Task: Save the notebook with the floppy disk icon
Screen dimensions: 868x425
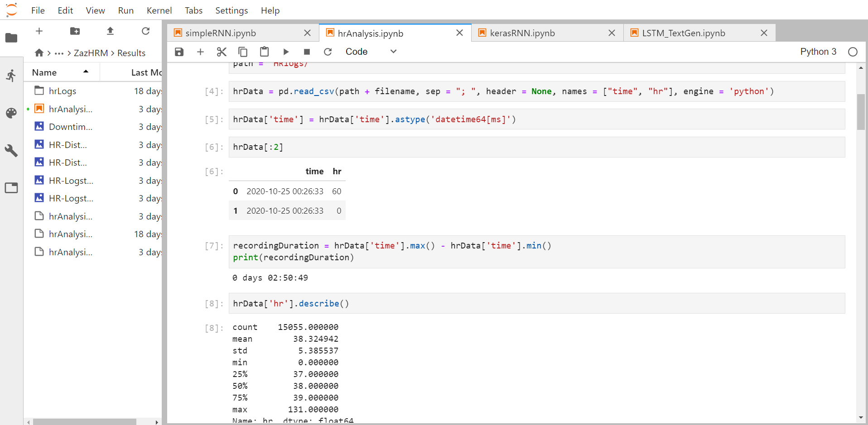Action: pos(179,52)
